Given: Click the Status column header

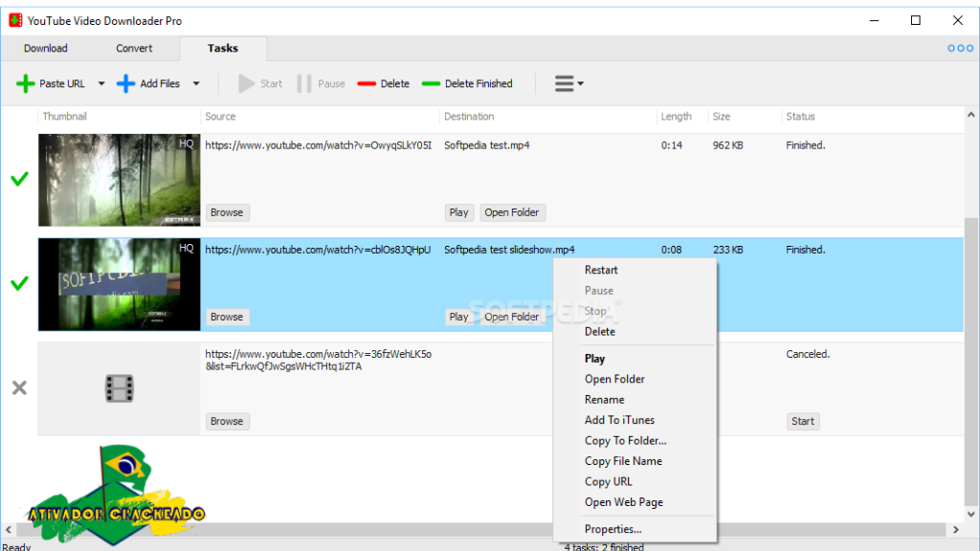Looking at the screenshot, I should tap(801, 116).
